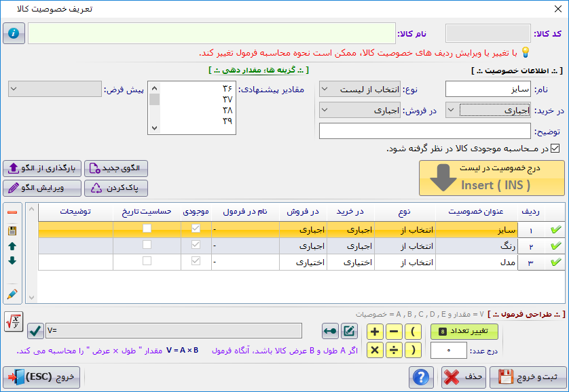This screenshot has width=569, height=392.
Task: Open the پیش فرض dropdown
Action: [x=55, y=89]
